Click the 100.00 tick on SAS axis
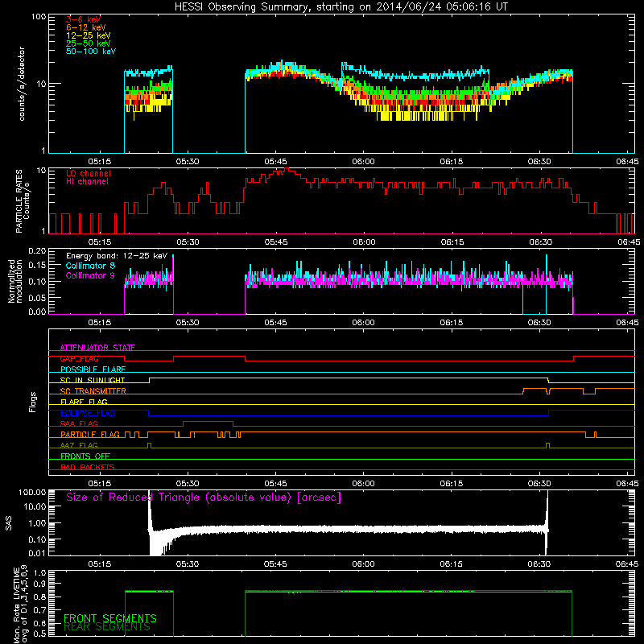This screenshot has height=644, width=644. tap(32, 492)
